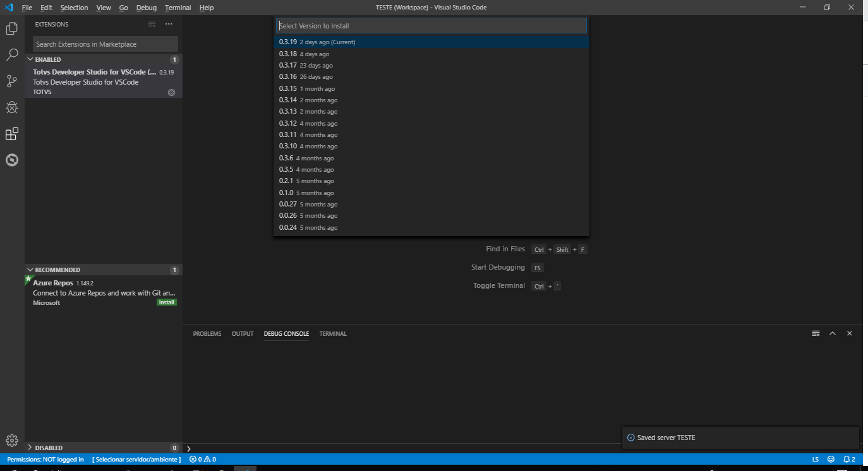Viewport: 868px width, 471px height.
Task: Open the Totvs Developer Studio extension entry
Action: tap(104, 81)
